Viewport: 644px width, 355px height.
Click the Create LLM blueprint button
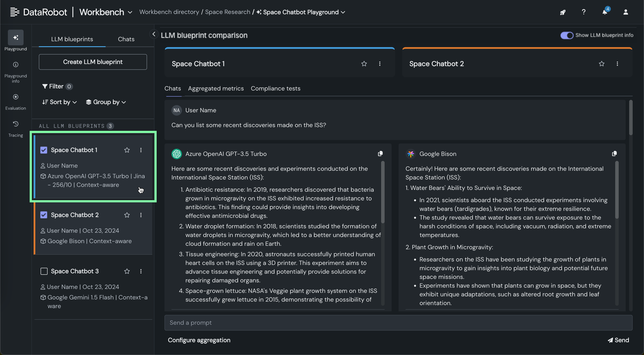pyautogui.click(x=92, y=62)
